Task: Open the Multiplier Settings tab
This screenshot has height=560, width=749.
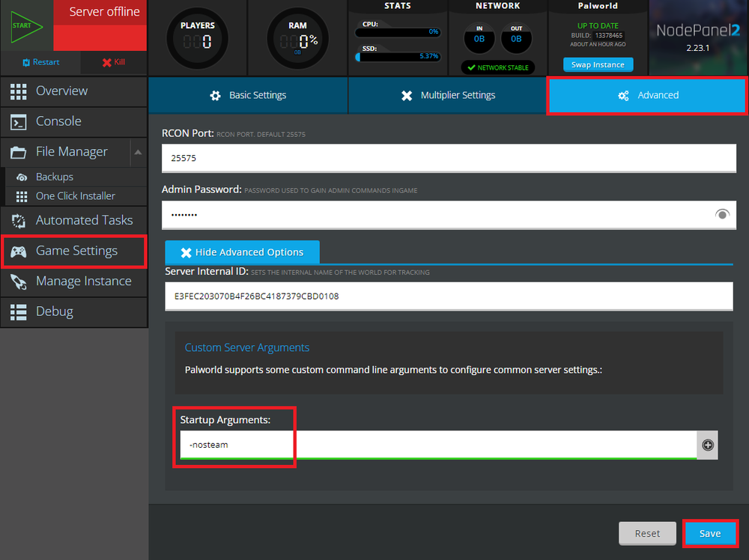Action: (446, 96)
